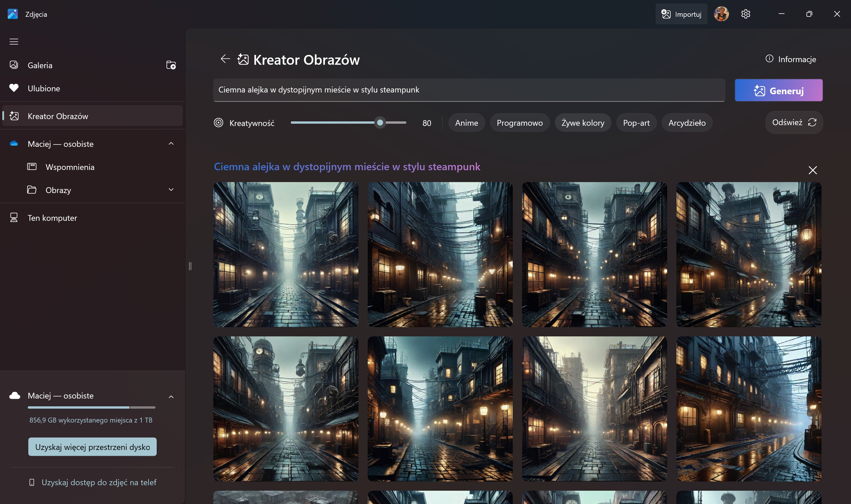The height and width of the screenshot is (504, 851).
Task: Open the user account avatar
Action: pos(721,14)
